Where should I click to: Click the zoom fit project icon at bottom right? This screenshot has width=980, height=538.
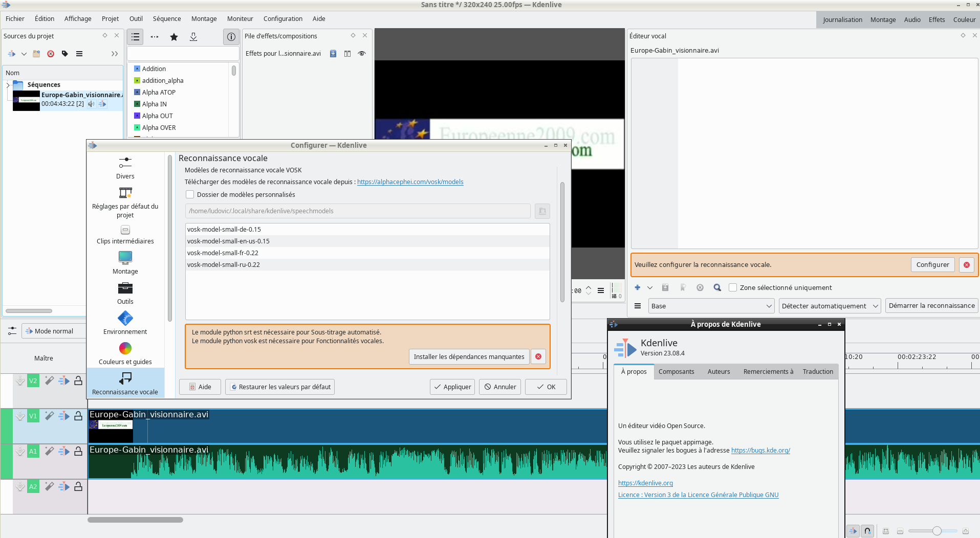(886, 531)
